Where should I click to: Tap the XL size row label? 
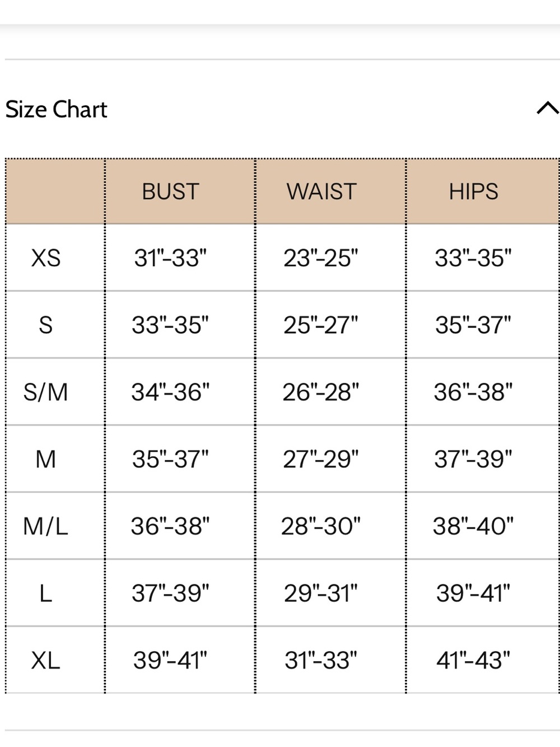coord(46,660)
